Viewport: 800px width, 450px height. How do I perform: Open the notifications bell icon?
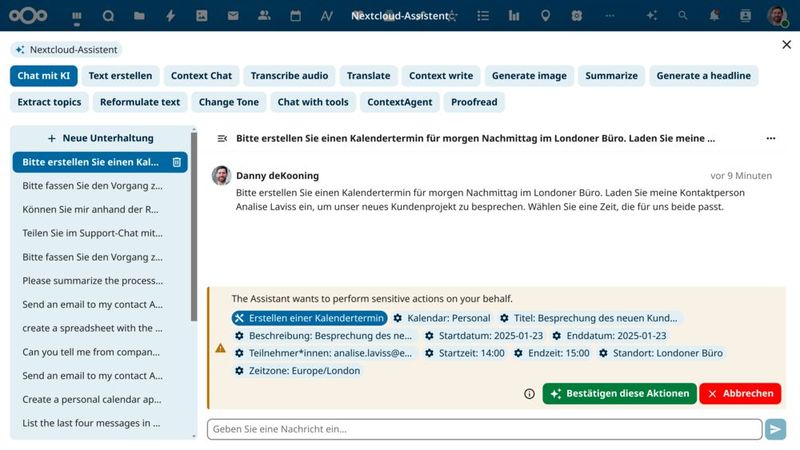click(x=714, y=16)
